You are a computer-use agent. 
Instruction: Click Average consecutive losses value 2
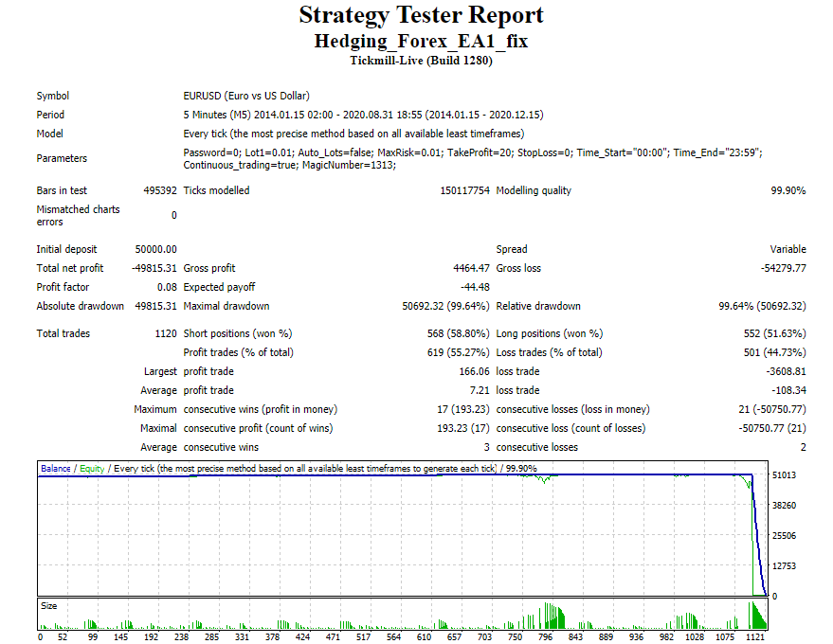pos(804,448)
